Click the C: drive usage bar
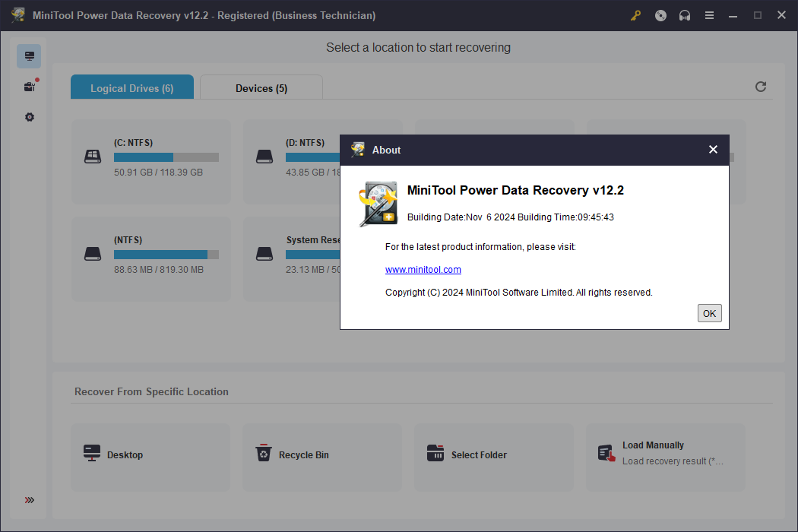 166,157
